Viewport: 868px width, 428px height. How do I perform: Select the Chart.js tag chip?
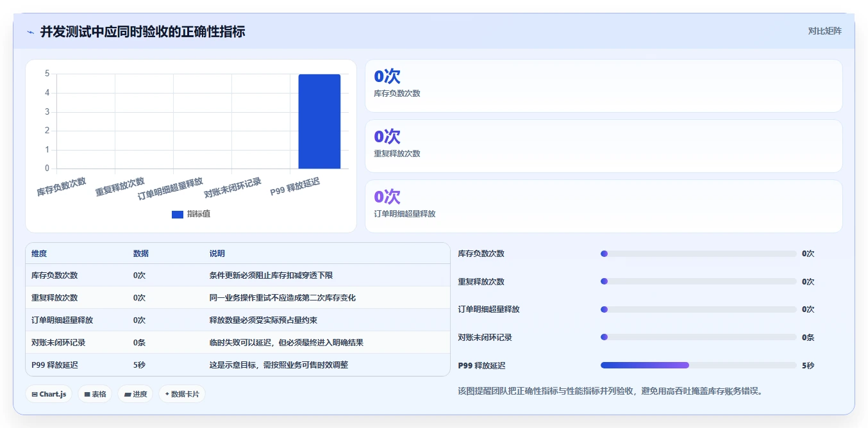(49, 394)
